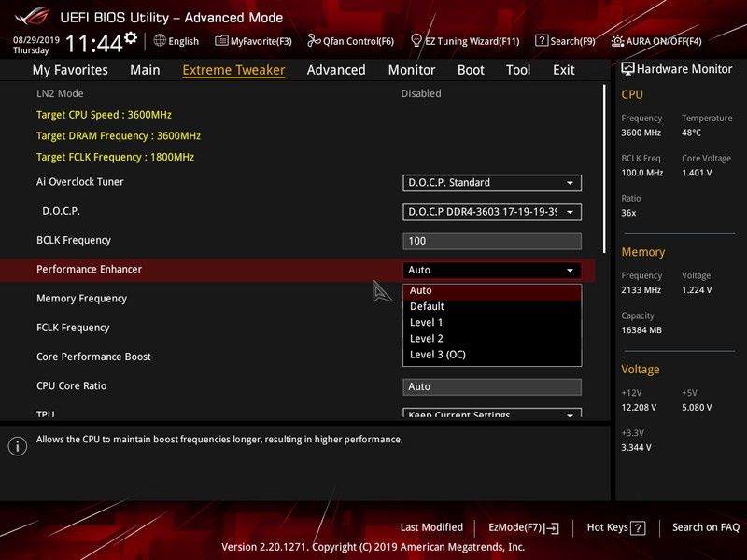This screenshot has height=560, width=747.
Task: Click Target FCLK Frequency : 1800MHz text
Action: pos(115,157)
